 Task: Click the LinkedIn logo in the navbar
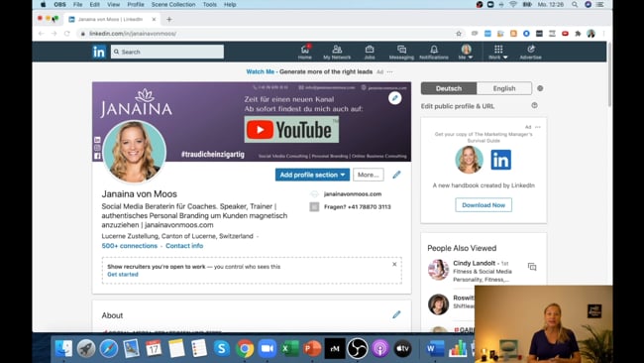pyautogui.click(x=99, y=52)
